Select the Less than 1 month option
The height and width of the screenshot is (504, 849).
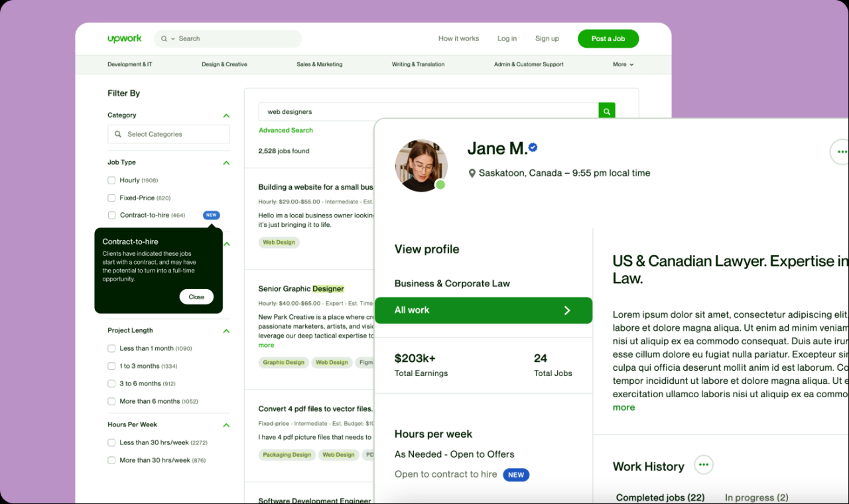click(x=111, y=347)
